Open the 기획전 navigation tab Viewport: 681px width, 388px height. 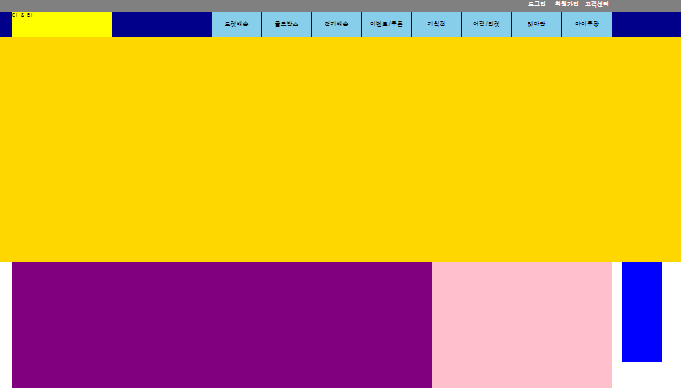click(x=436, y=24)
